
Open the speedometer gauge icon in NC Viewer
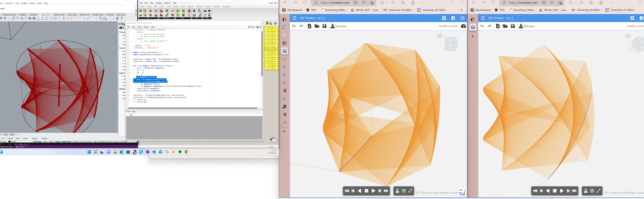[x=463, y=26]
